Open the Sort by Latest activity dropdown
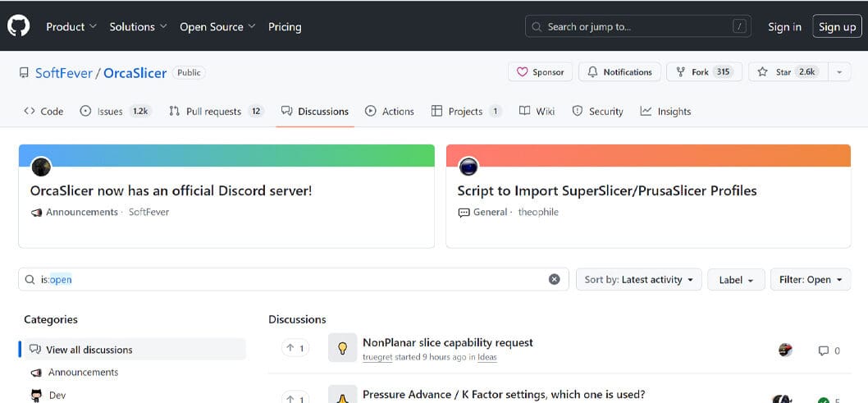868x403 pixels. click(639, 280)
